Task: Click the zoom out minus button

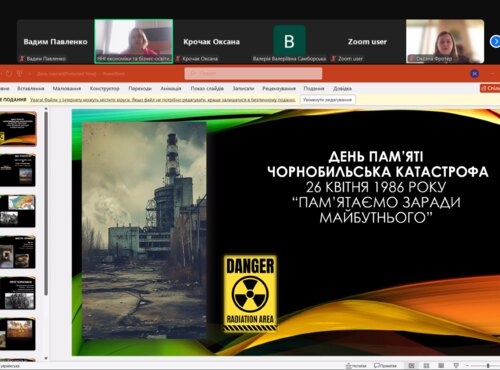Action: coord(467,366)
